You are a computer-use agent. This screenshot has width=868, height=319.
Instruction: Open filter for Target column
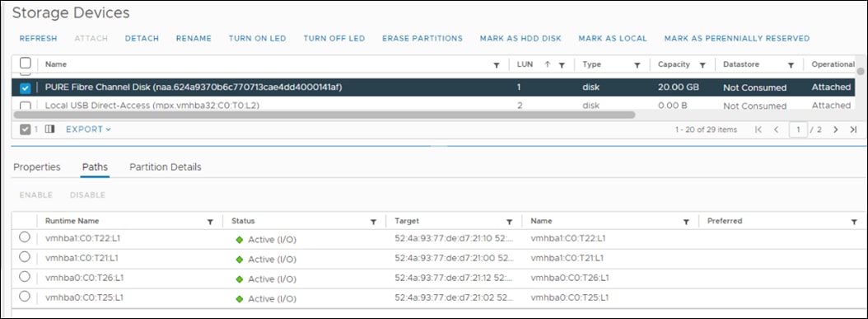(509, 222)
